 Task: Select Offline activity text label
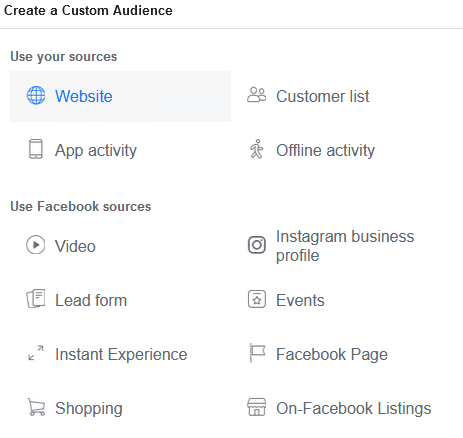[x=325, y=150]
